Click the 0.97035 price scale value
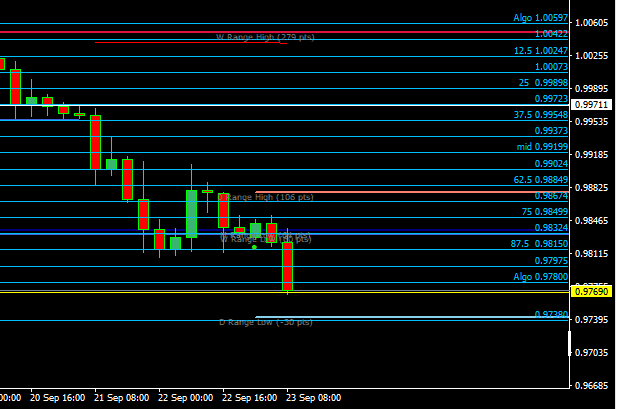This screenshot has height=409, width=617. (x=591, y=353)
